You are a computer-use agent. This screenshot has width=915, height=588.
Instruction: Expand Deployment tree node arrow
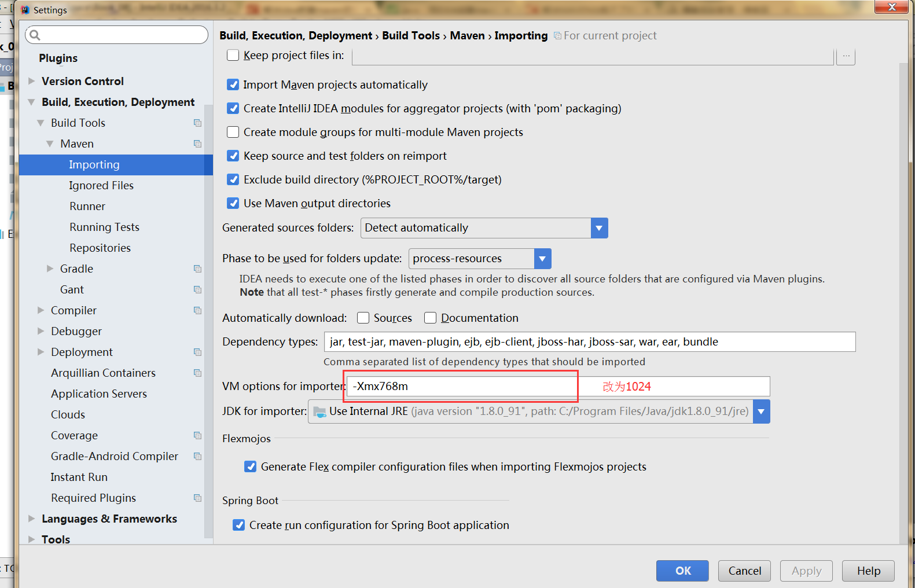point(41,352)
